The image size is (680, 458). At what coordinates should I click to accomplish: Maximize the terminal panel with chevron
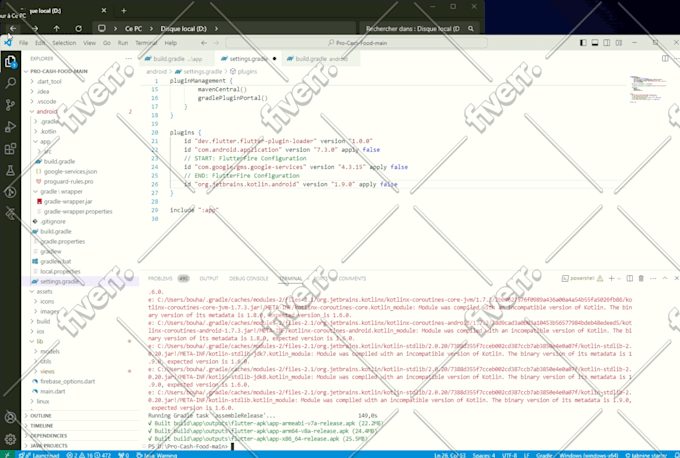(x=665, y=278)
